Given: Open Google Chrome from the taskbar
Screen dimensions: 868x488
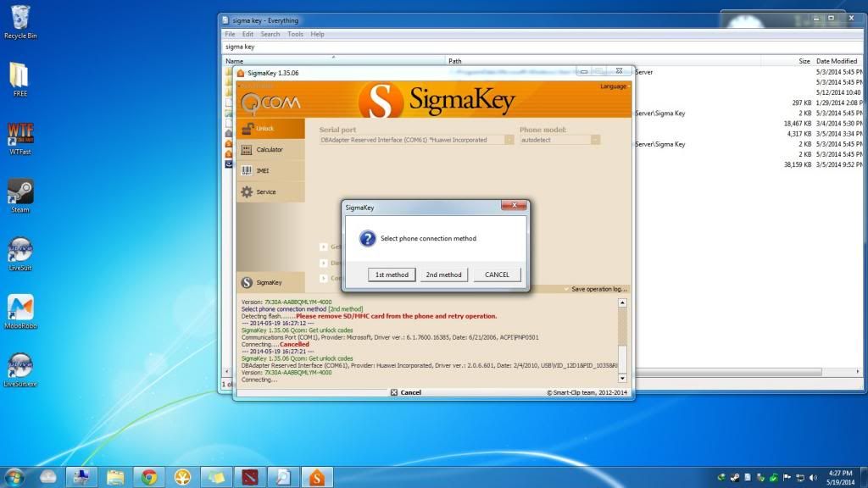Looking at the screenshot, I should pos(149,477).
